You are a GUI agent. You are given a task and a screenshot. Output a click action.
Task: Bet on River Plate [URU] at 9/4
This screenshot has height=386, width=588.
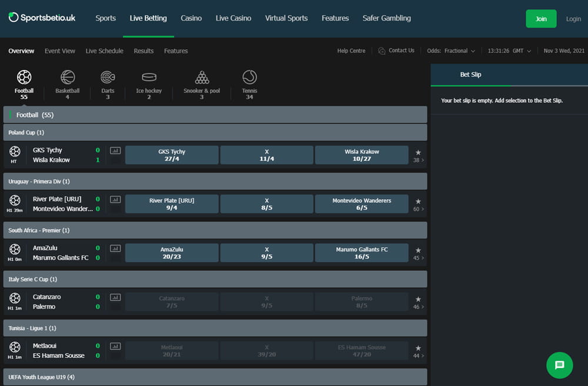172,204
